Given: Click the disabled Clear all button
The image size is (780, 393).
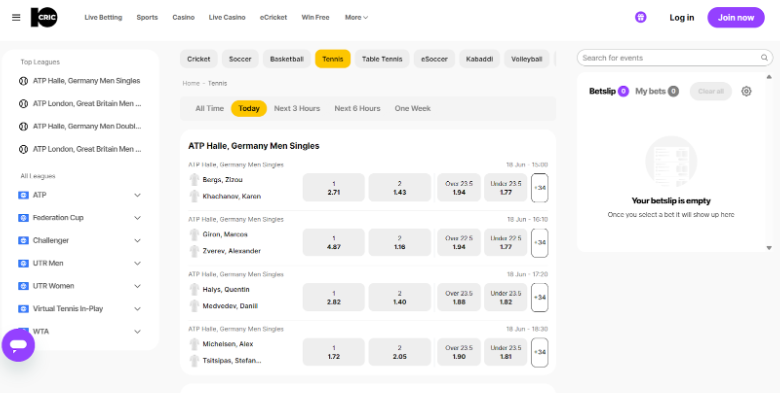Looking at the screenshot, I should click(710, 91).
